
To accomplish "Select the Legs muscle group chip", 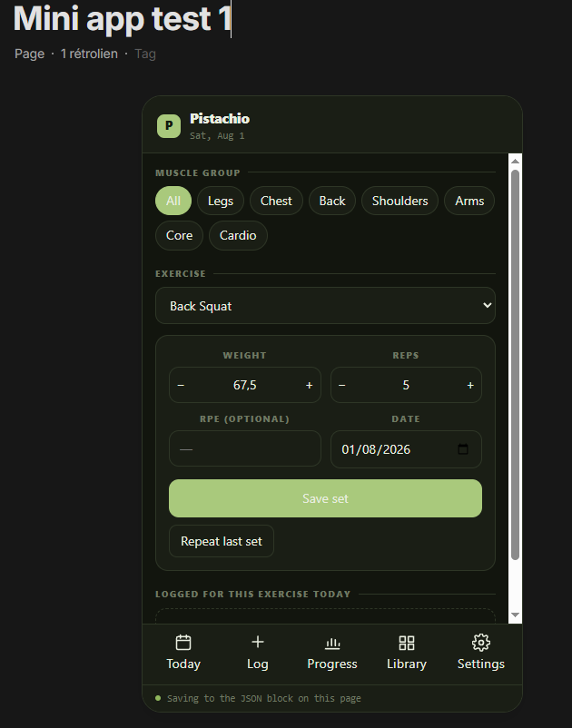I will 221,201.
